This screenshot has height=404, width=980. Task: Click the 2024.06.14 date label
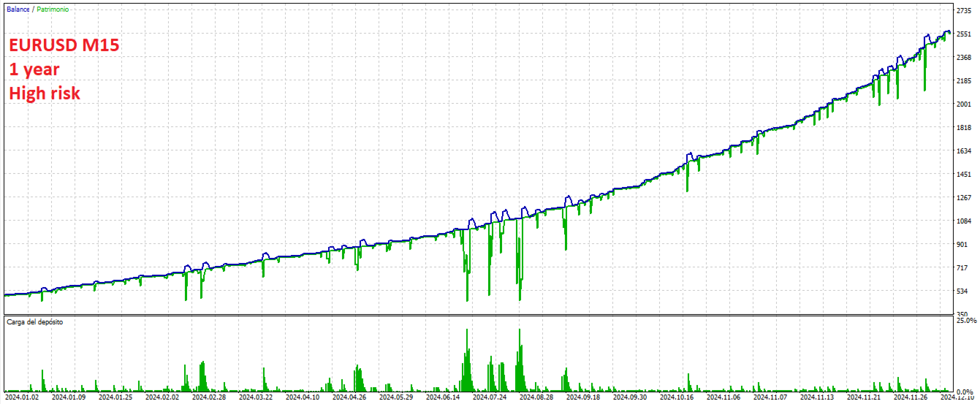[443, 398]
